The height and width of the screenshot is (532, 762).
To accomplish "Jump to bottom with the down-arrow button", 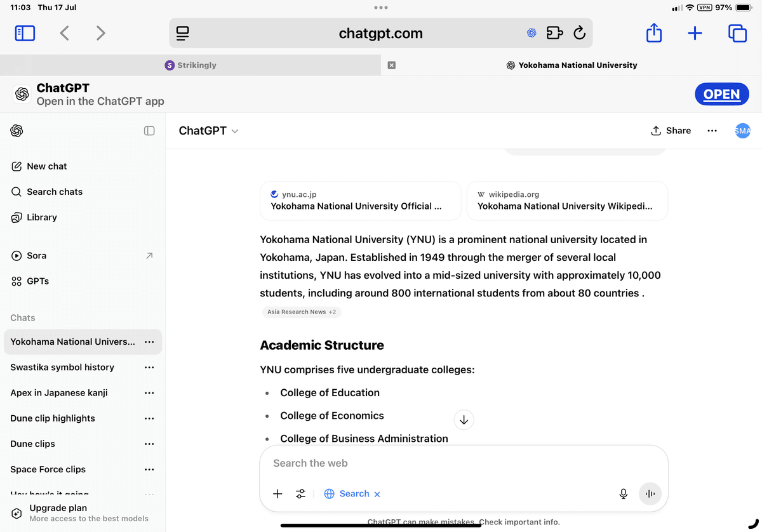I will click(x=464, y=420).
